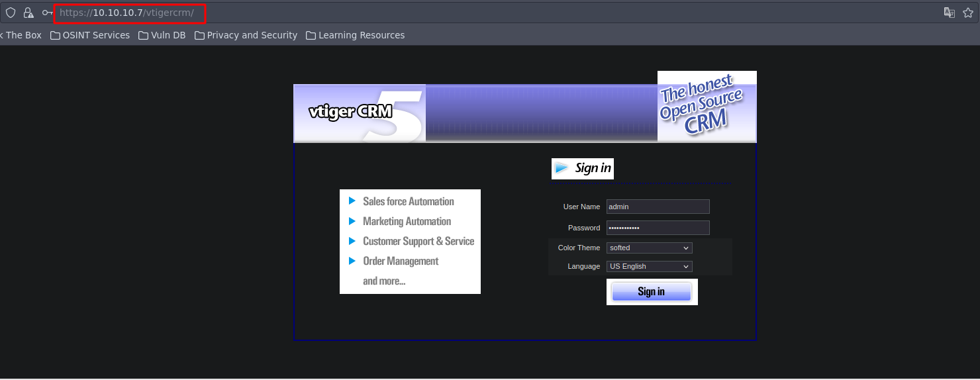Click the arrow bullet next to Sales force Automation
This screenshot has width=980, height=380.
coord(352,201)
